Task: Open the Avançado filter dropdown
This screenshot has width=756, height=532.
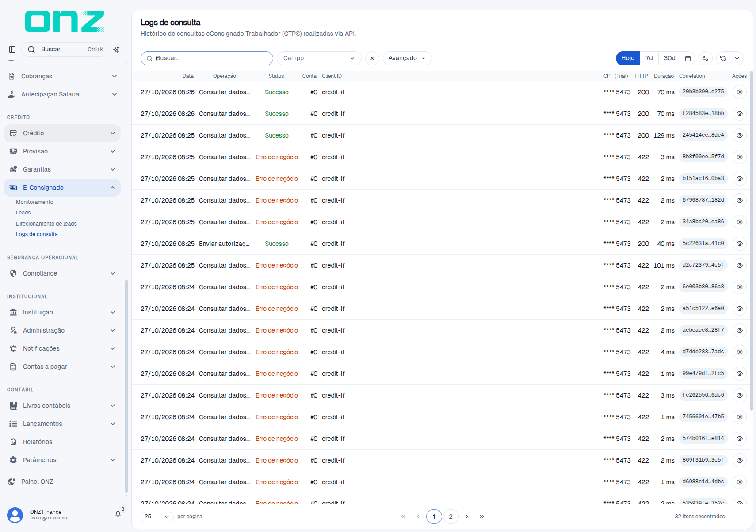Action: point(407,58)
